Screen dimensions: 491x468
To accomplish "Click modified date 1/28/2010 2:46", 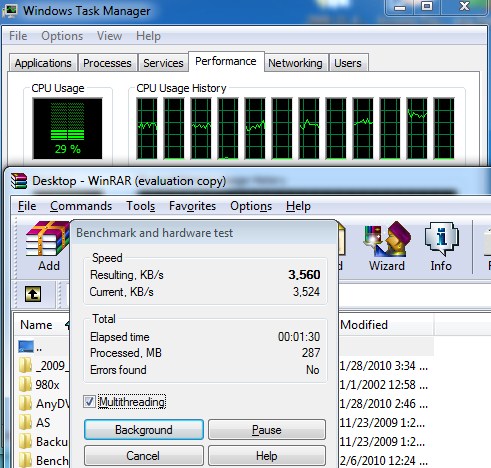I will (383, 404).
